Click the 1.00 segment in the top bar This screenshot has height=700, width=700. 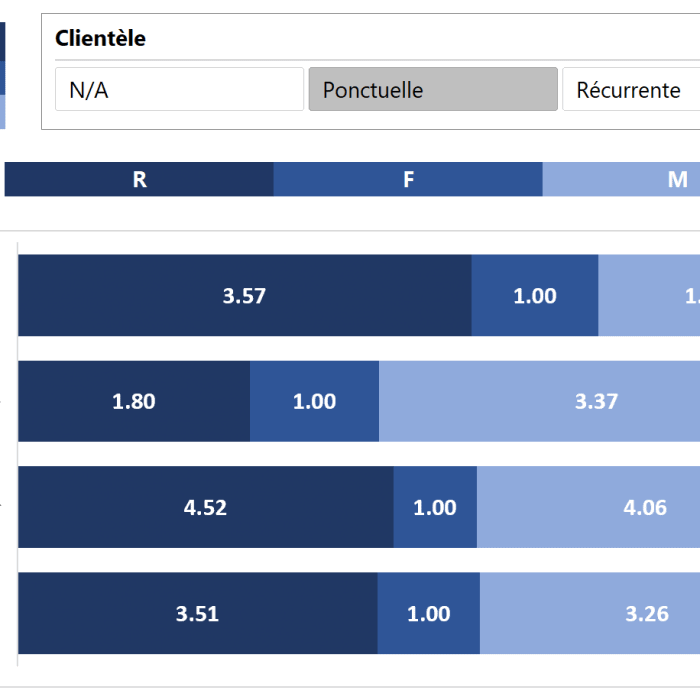click(x=534, y=296)
